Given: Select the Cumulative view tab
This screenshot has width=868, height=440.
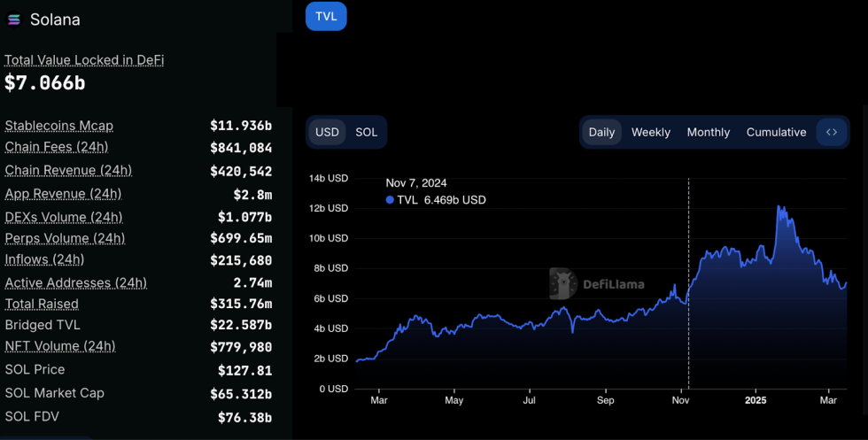Looking at the screenshot, I should point(776,132).
